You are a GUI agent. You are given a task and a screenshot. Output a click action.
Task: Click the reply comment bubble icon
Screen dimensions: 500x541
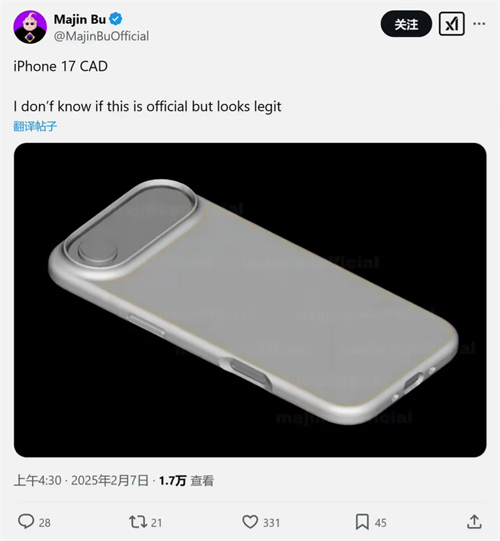(x=26, y=521)
